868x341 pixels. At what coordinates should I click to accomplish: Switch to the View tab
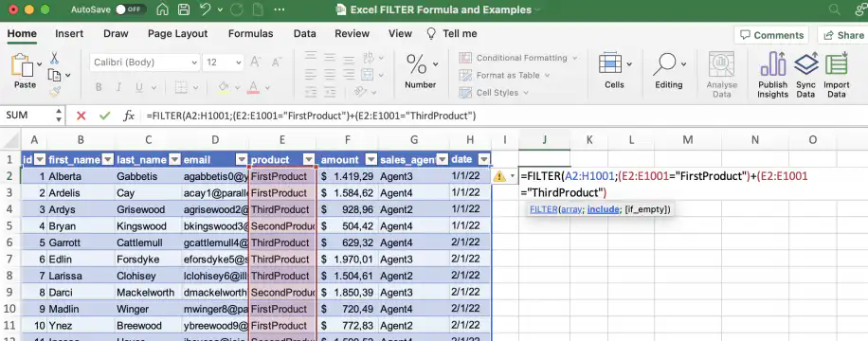coord(400,34)
